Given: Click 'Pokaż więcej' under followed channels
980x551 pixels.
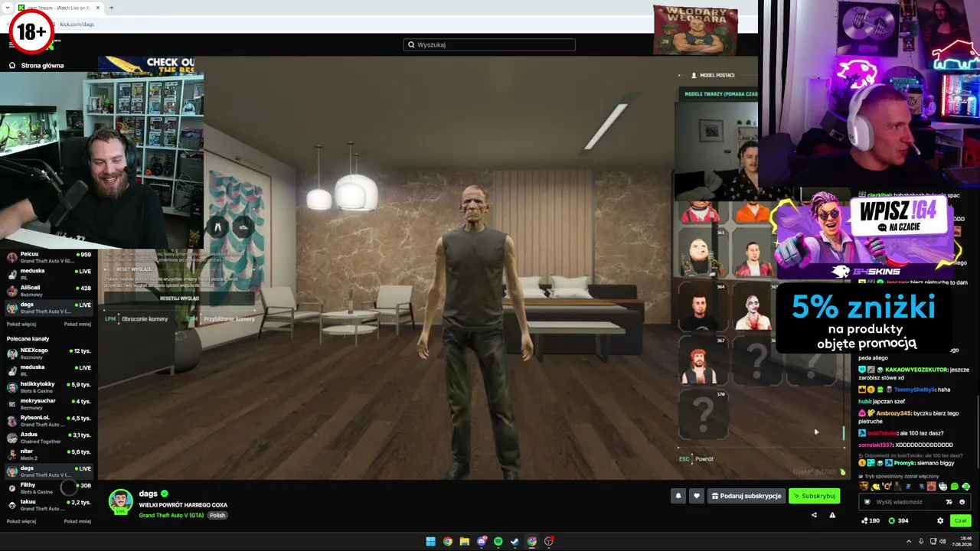Looking at the screenshot, I should tap(21, 324).
